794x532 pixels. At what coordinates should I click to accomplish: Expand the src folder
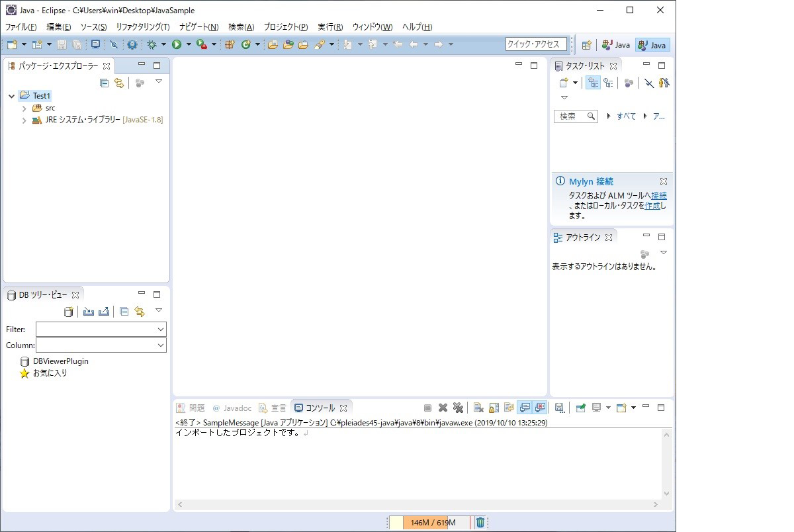tap(24, 108)
